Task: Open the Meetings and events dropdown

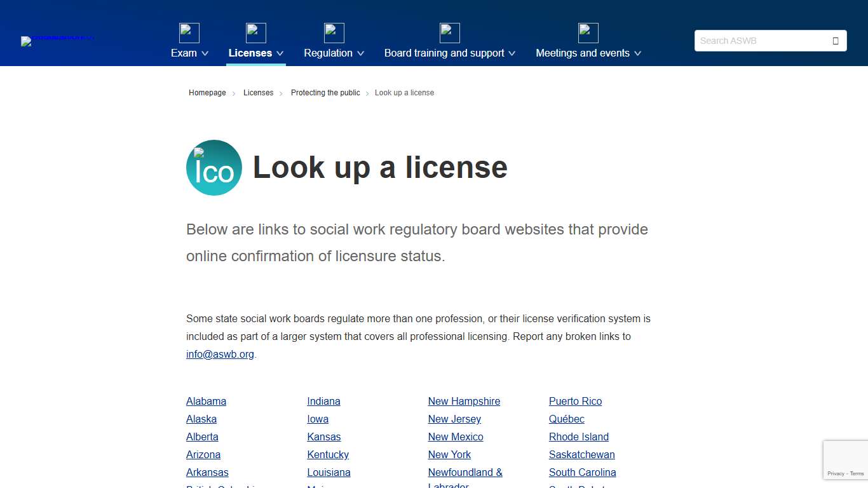Action: [x=588, y=53]
